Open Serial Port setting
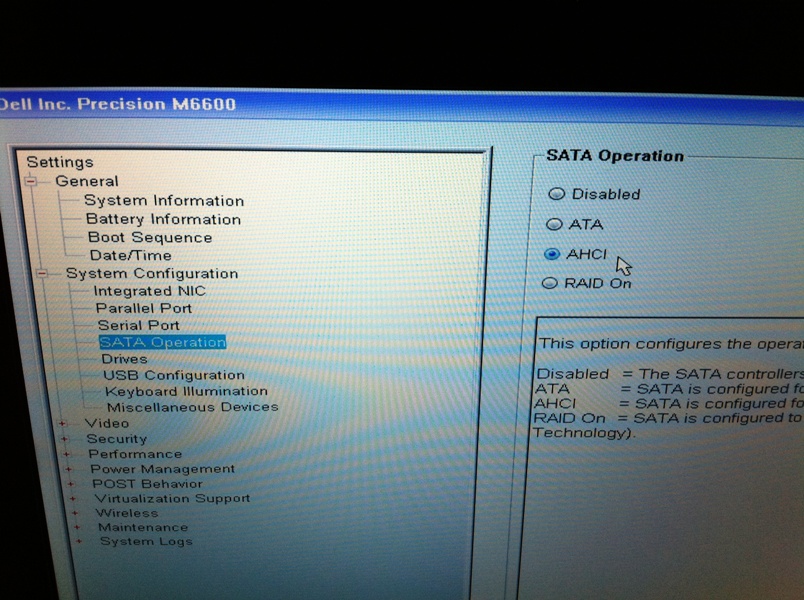This screenshot has width=804, height=600. click(x=138, y=325)
